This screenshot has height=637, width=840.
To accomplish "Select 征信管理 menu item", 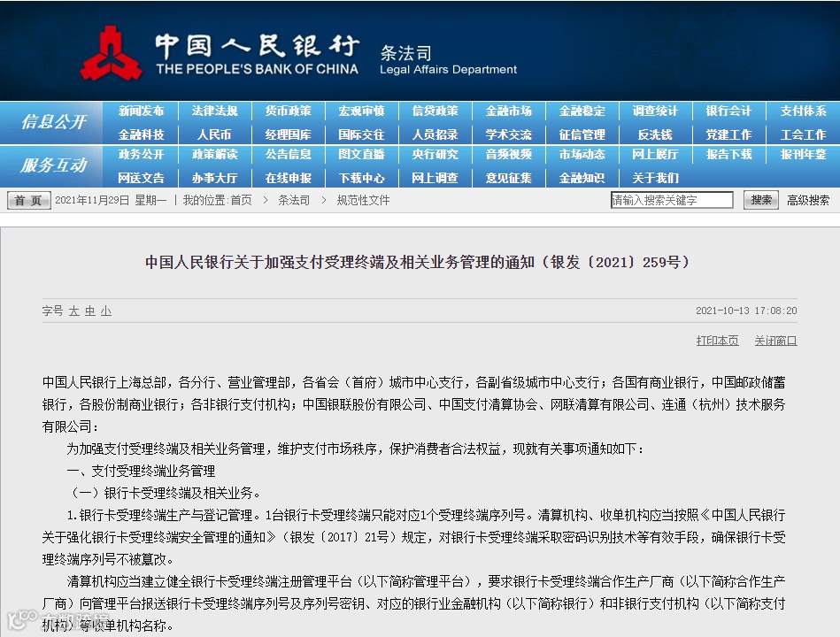I will coord(582,134).
